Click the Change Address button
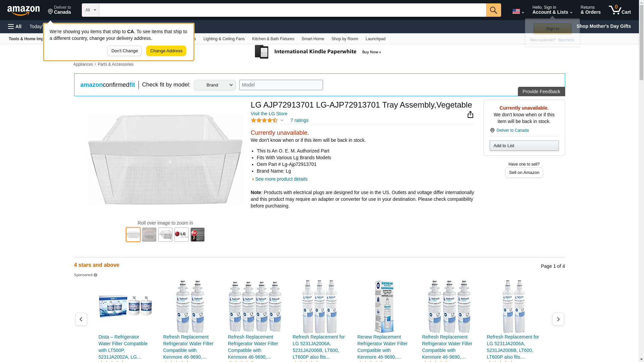Image resolution: width=644 pixels, height=362 pixels. click(x=166, y=51)
